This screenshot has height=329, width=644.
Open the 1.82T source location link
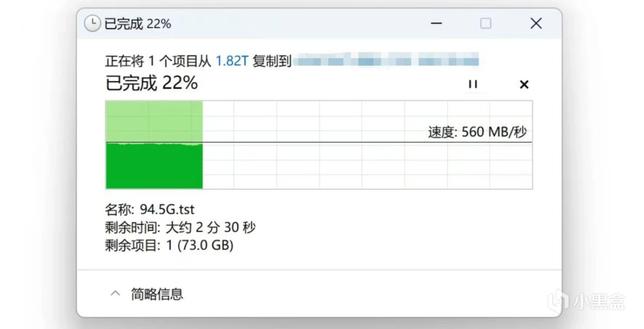[232, 61]
